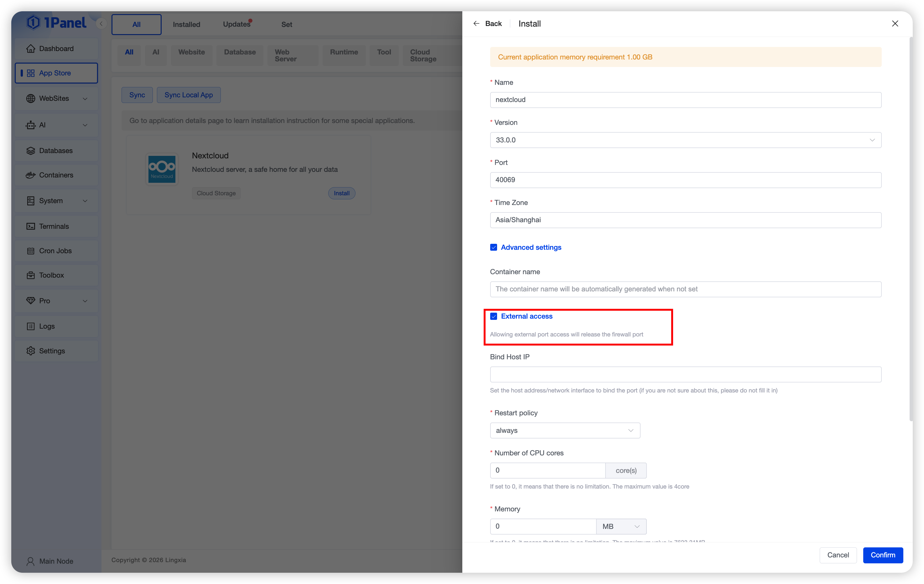Click into the Container name field
The width and height of the screenshot is (924, 584).
pyautogui.click(x=685, y=289)
